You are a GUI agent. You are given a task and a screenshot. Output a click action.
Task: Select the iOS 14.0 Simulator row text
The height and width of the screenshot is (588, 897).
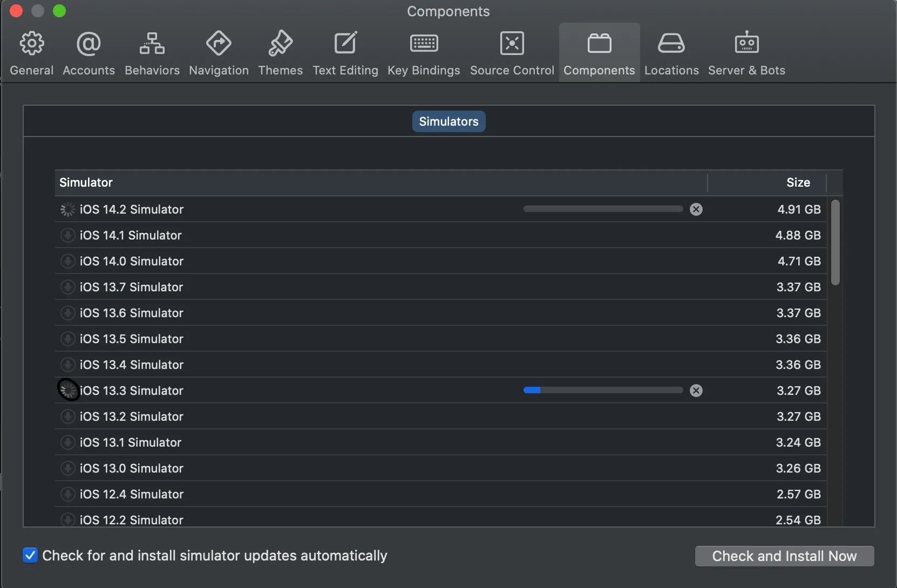pos(132,261)
